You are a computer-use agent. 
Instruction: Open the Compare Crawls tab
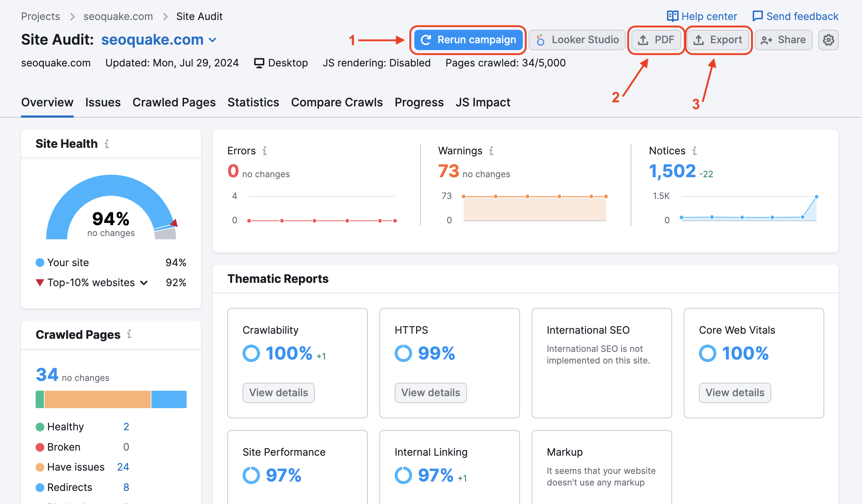(x=337, y=102)
